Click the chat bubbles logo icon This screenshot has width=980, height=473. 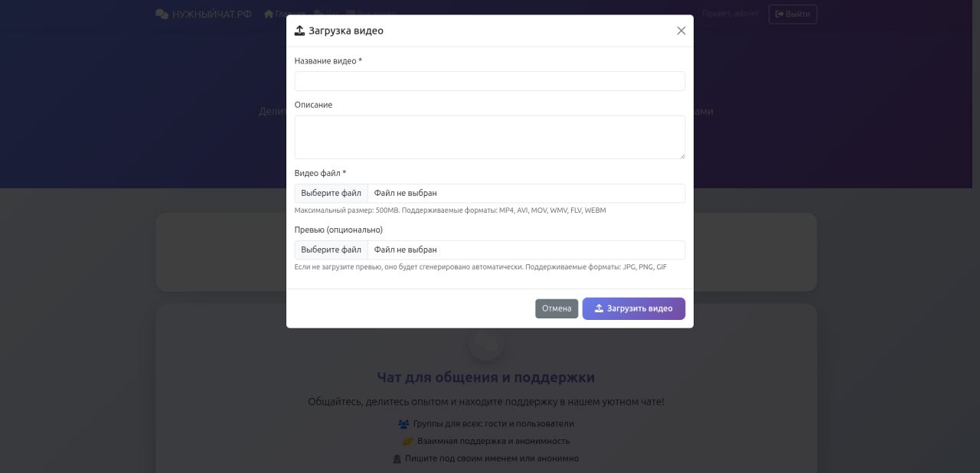pos(162,14)
